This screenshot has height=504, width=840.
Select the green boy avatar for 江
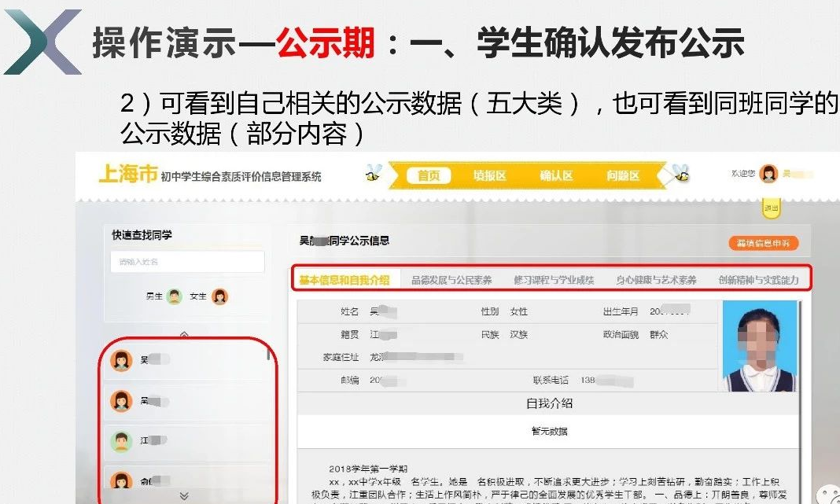(x=121, y=441)
